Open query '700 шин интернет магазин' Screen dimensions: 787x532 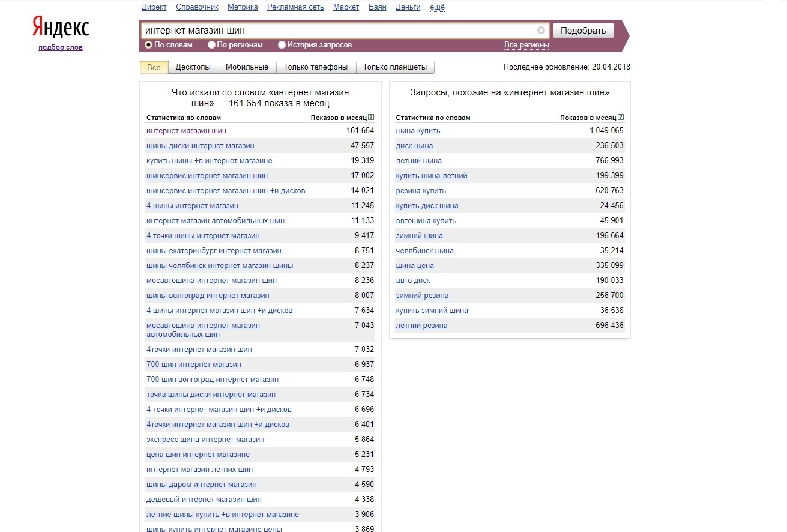[194, 365]
